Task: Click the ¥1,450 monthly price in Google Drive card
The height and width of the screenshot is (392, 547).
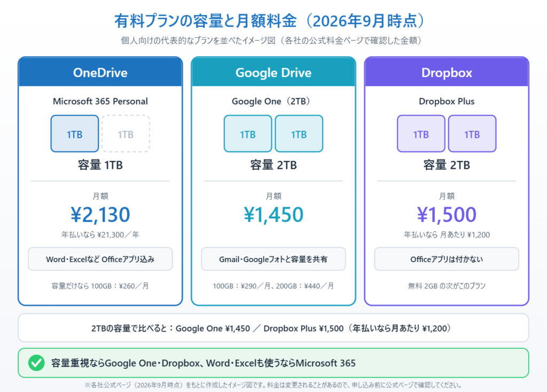Action: click(x=273, y=215)
